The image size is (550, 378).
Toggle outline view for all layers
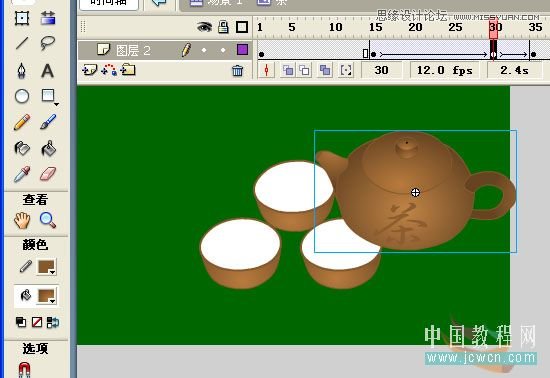(242, 27)
